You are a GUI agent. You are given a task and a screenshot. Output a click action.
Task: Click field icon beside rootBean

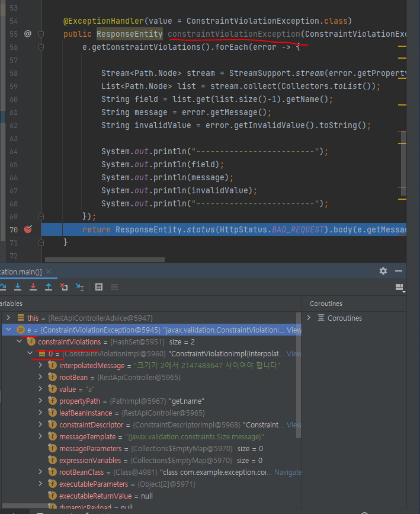click(x=52, y=377)
